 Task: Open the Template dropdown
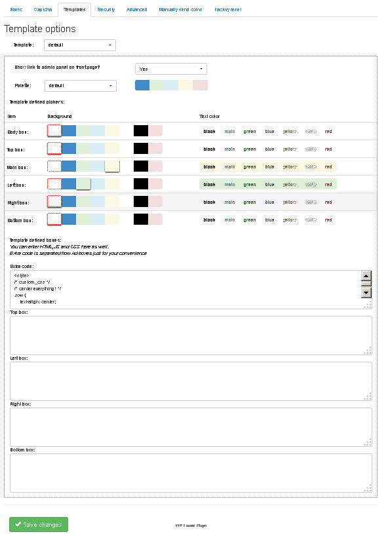coord(80,45)
